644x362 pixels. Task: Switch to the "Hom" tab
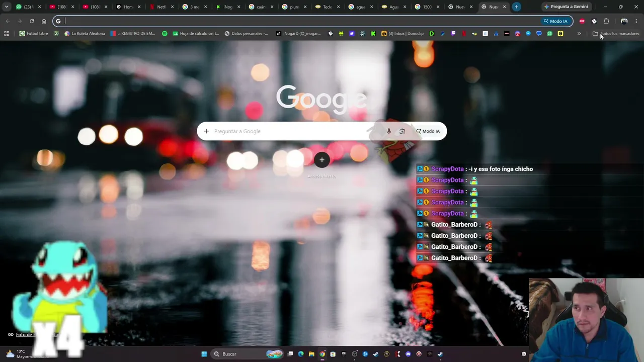(127, 7)
